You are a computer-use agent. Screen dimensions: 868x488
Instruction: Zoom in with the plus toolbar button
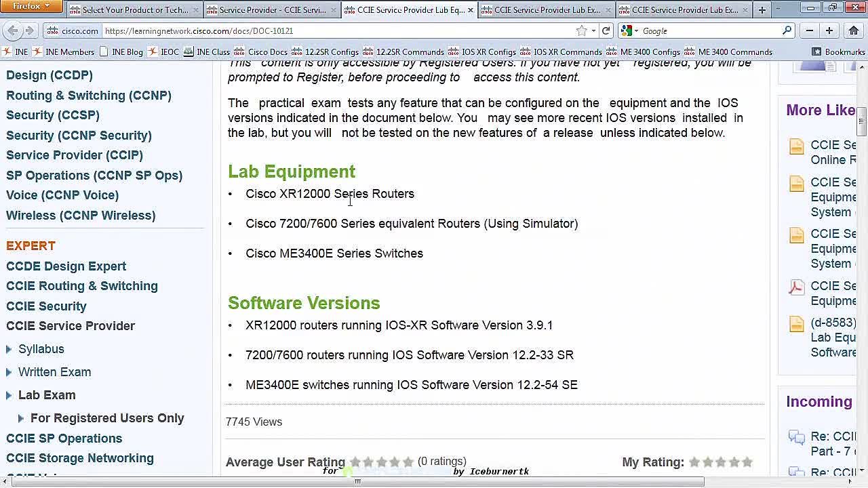829,30
